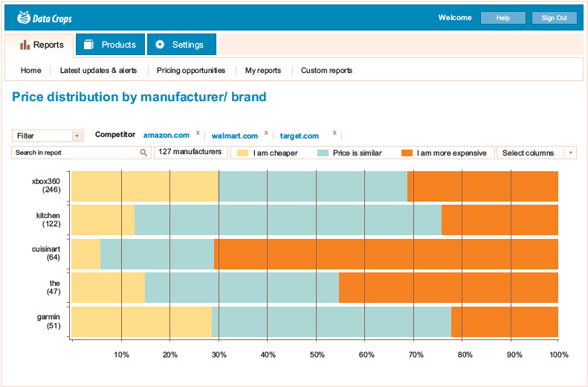588x387 pixels.
Task: Click the Search in report field
Action: point(81,153)
